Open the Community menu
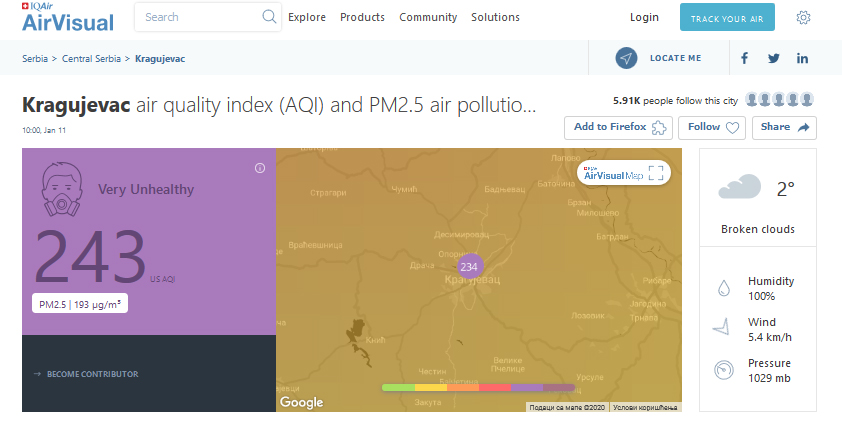The height and width of the screenshot is (429, 842). click(428, 17)
